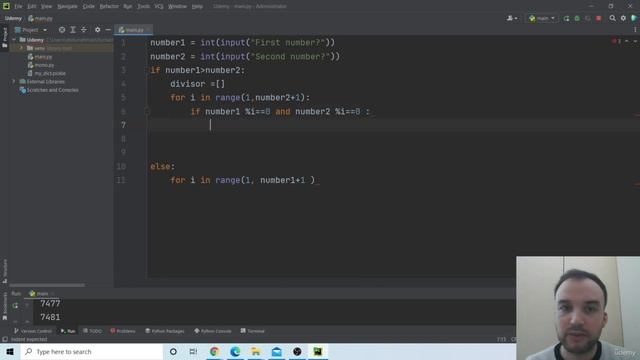This screenshot has width=640, height=360.
Task: Open the View menu
Action: pos(47,7)
